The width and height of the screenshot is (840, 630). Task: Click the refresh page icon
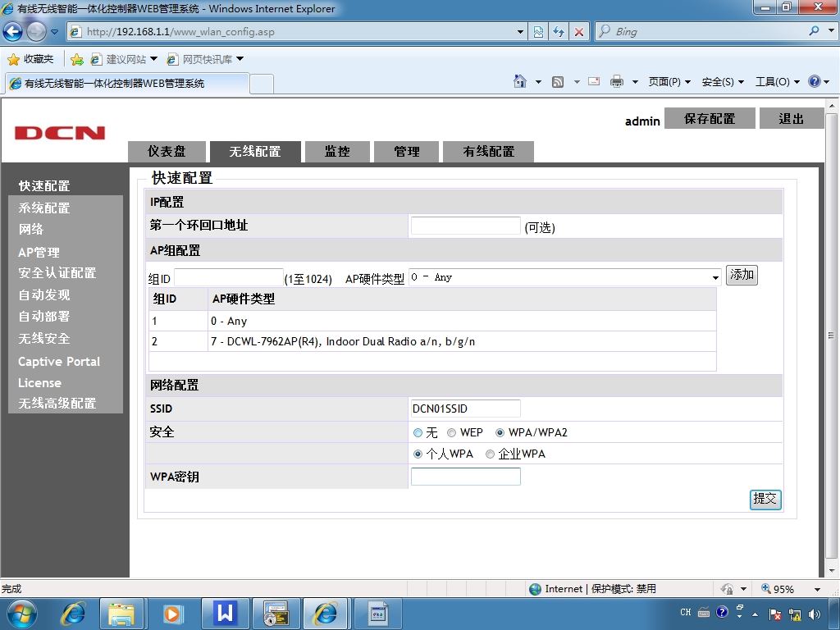tap(558, 32)
